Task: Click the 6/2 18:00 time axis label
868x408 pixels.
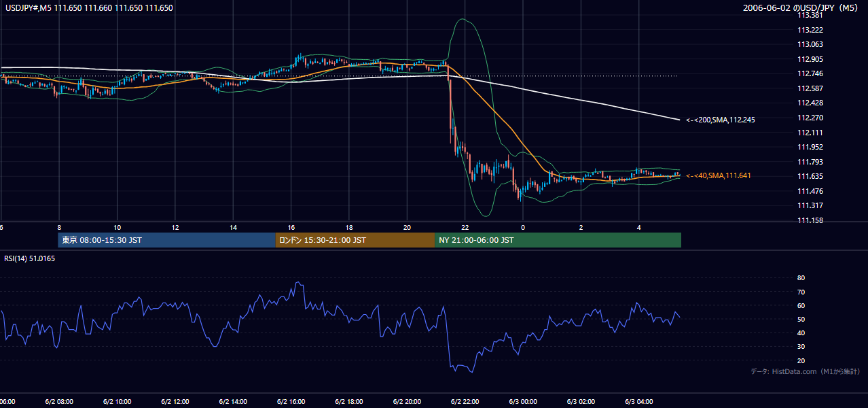Action: 348,402
